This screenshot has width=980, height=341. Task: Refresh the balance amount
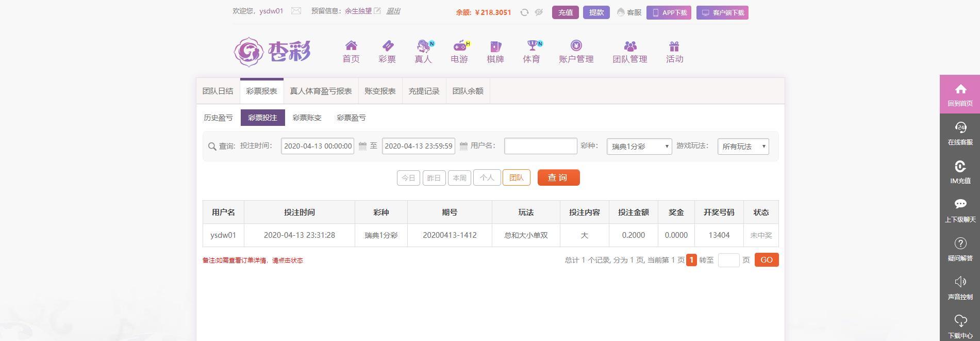pyautogui.click(x=524, y=12)
